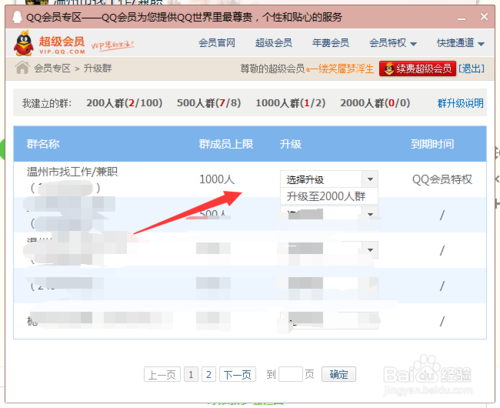Open the 年费会员 nav item
The width and height of the screenshot is (500, 408).
(x=331, y=43)
